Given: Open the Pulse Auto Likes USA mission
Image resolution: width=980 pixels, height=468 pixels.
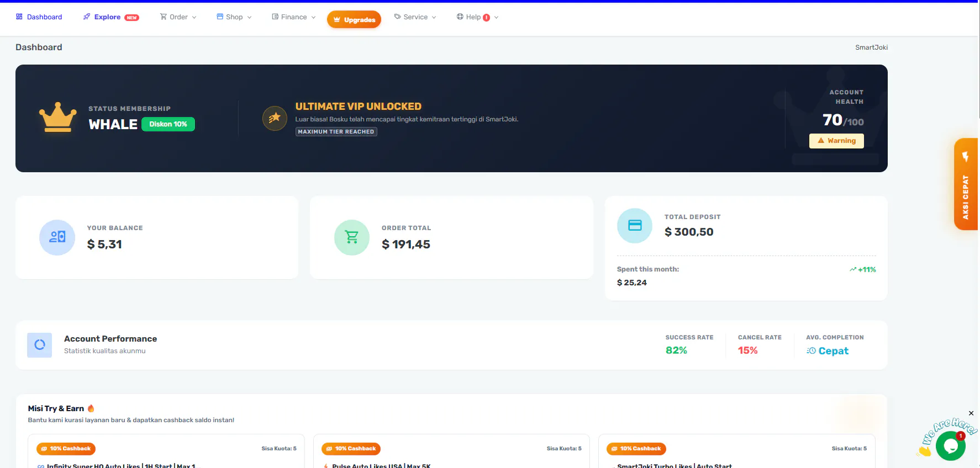Looking at the screenshot, I should [x=381, y=466].
